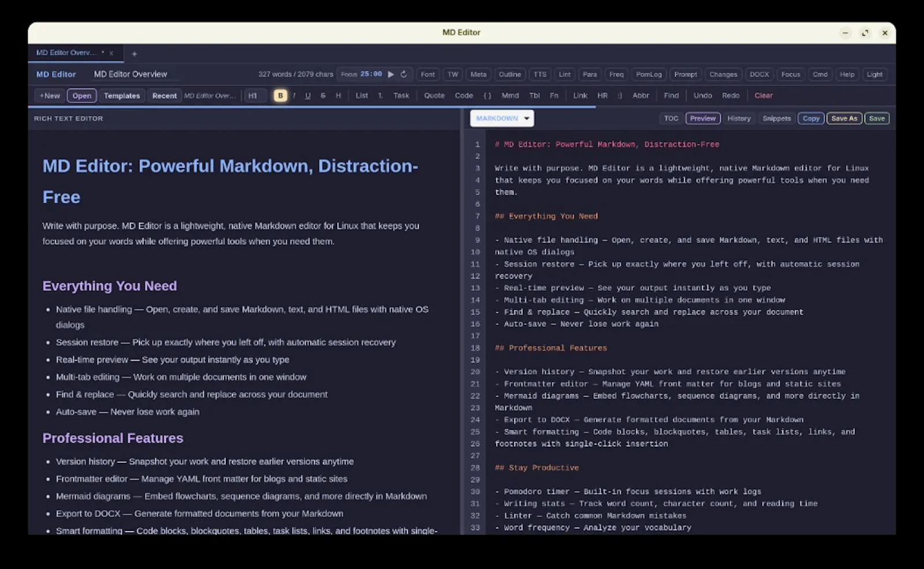Insert an abbreviation with Abbr
Viewport: 924px width, 569px height.
coord(640,96)
